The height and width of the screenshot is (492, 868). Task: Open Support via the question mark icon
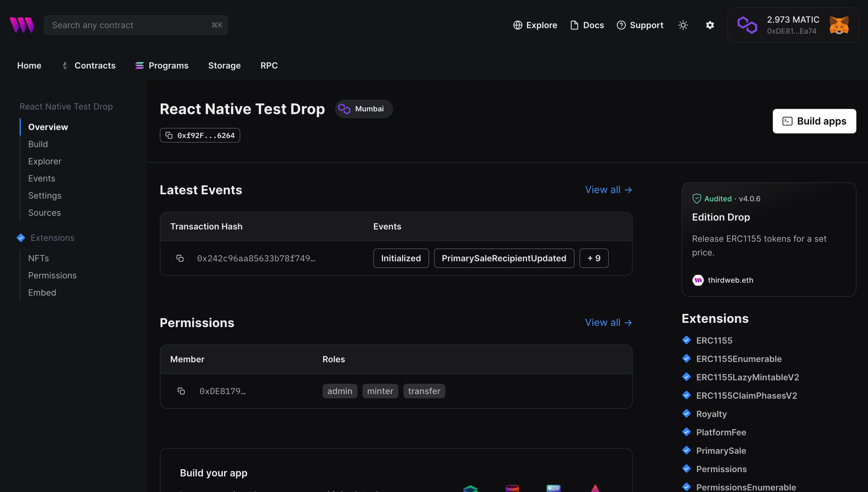coord(621,25)
